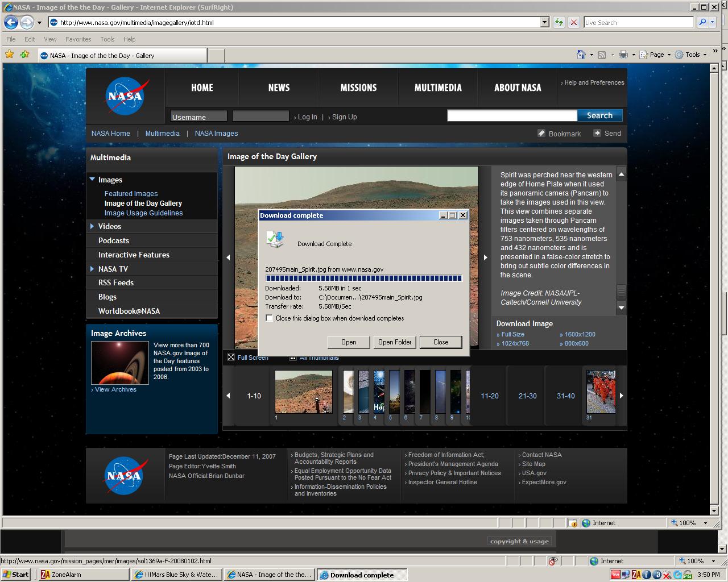
Task: Click the Add to Favorites icon
Action: pos(24,55)
